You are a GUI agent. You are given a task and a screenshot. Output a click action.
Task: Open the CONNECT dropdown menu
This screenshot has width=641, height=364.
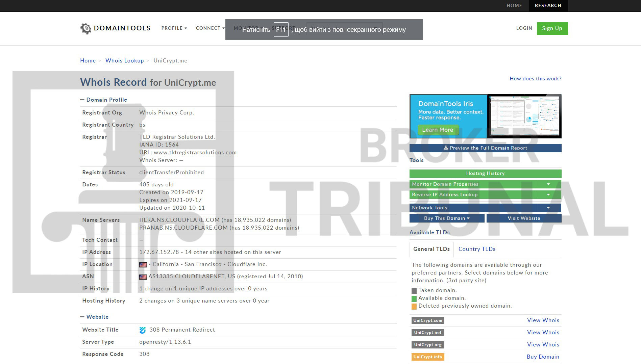click(210, 28)
